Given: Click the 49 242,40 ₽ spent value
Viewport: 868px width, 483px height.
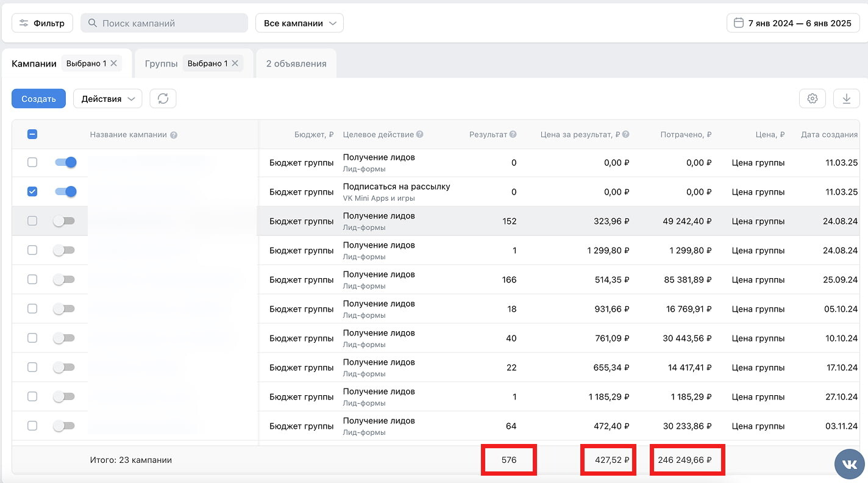Looking at the screenshot, I should 687,221.
